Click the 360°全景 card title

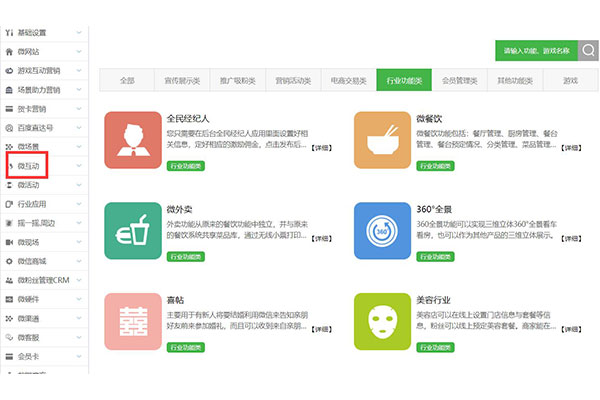434,209
